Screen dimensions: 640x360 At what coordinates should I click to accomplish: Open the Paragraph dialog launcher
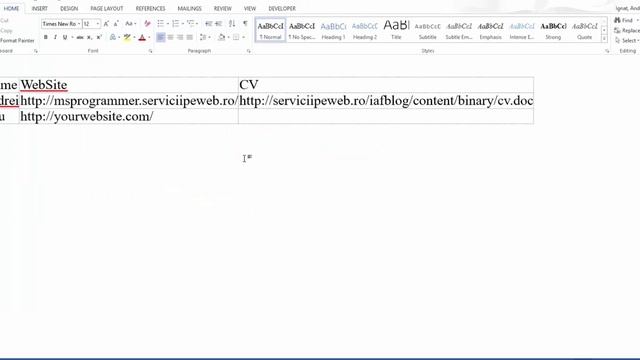pyautogui.click(x=249, y=51)
